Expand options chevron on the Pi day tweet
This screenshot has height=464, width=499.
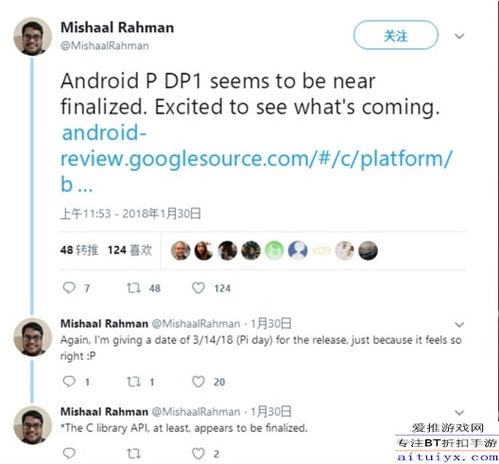[459, 324]
